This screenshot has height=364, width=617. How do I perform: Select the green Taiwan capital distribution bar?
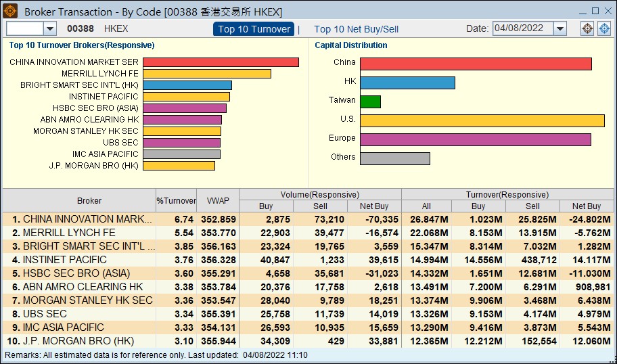pyautogui.click(x=370, y=101)
